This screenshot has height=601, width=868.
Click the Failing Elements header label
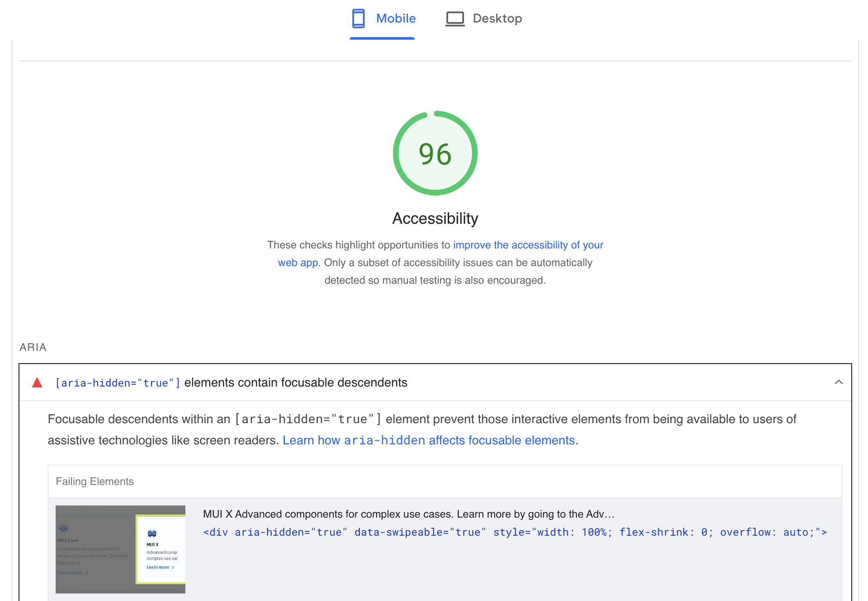click(94, 481)
